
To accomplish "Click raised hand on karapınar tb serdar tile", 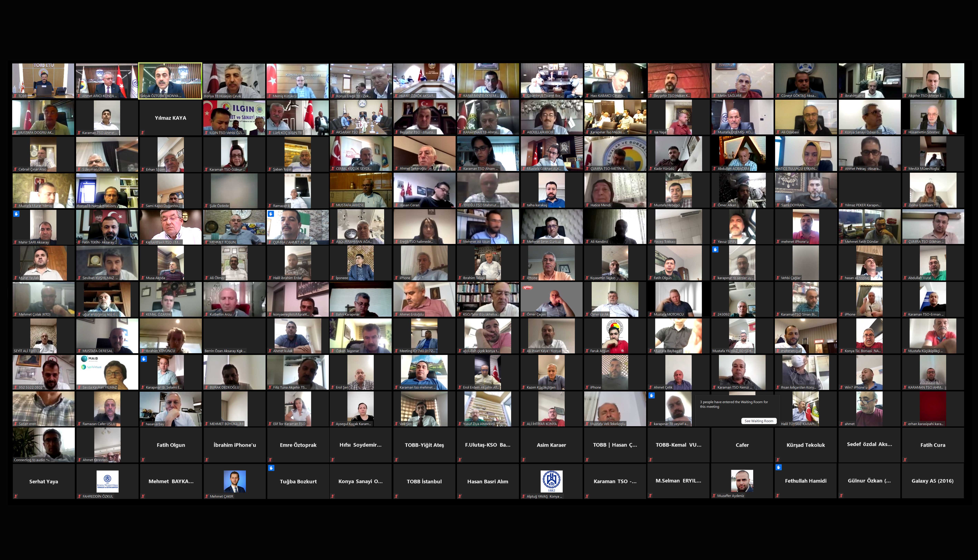I will (716, 250).
